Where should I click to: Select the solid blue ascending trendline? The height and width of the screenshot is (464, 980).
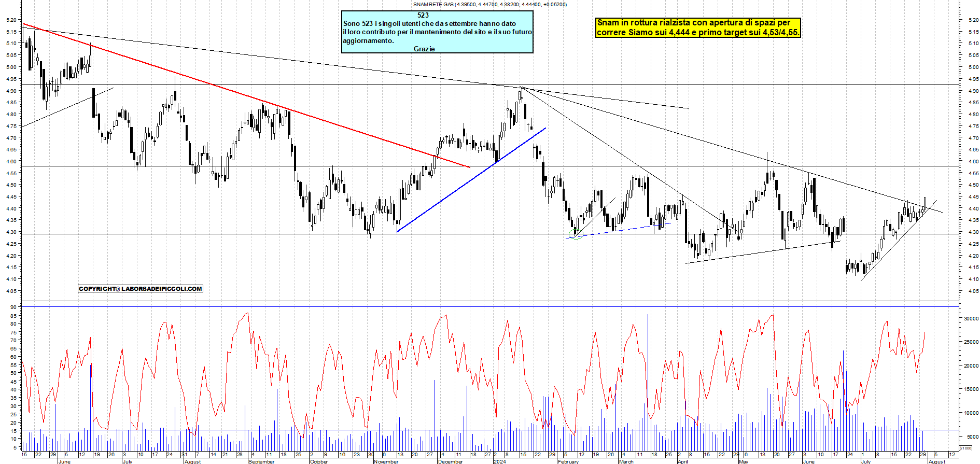tap(471, 180)
